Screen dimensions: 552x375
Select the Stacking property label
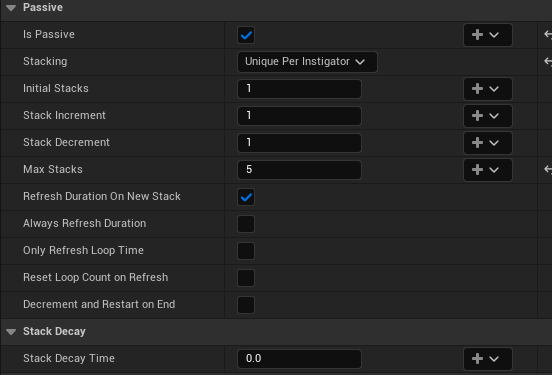(x=45, y=61)
